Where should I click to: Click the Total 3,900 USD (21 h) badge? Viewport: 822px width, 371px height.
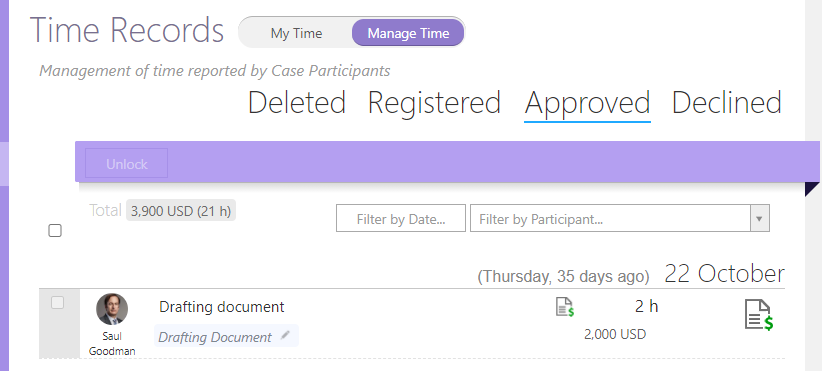181,211
